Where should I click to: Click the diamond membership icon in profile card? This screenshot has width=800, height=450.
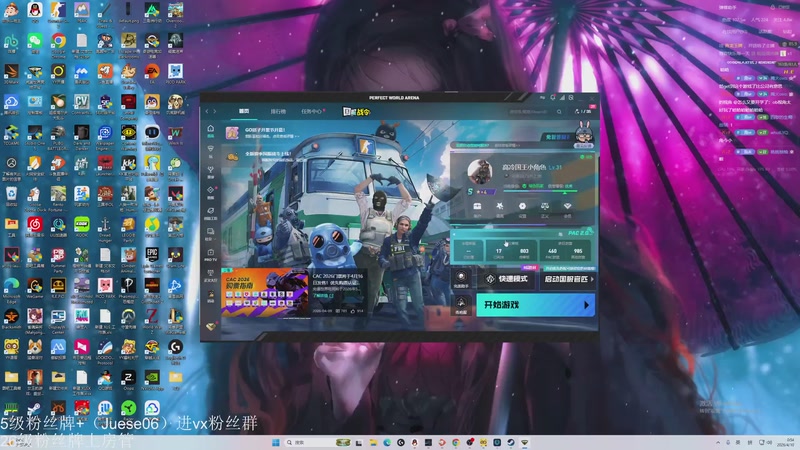567,208
